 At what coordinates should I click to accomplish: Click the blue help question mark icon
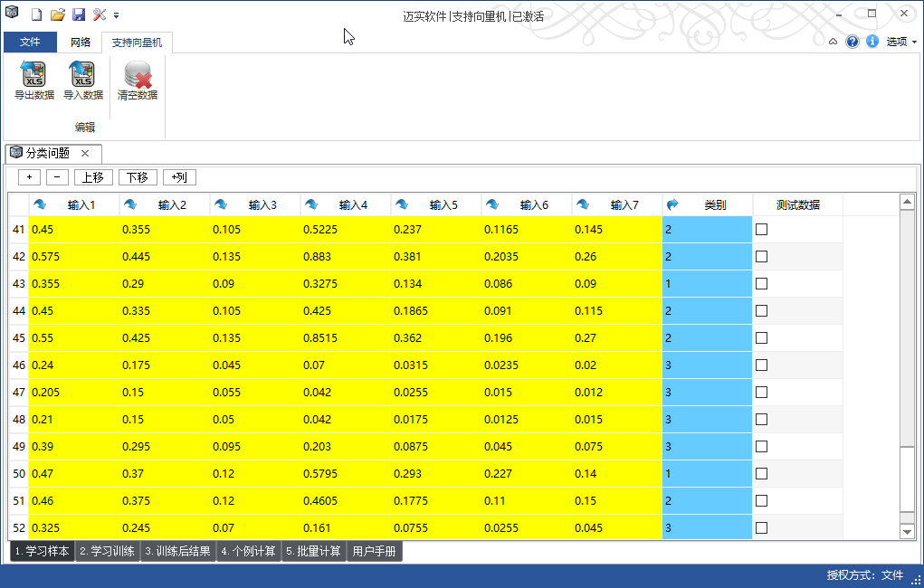point(853,42)
